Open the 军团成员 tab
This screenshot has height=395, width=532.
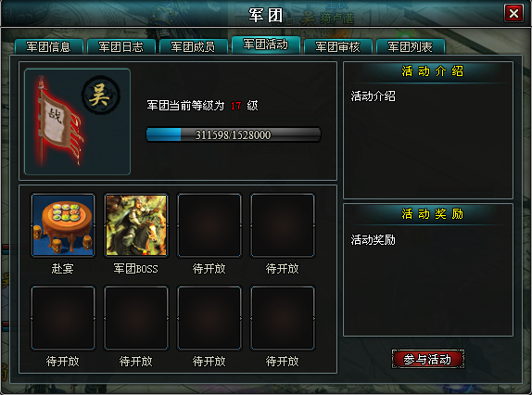coord(194,46)
